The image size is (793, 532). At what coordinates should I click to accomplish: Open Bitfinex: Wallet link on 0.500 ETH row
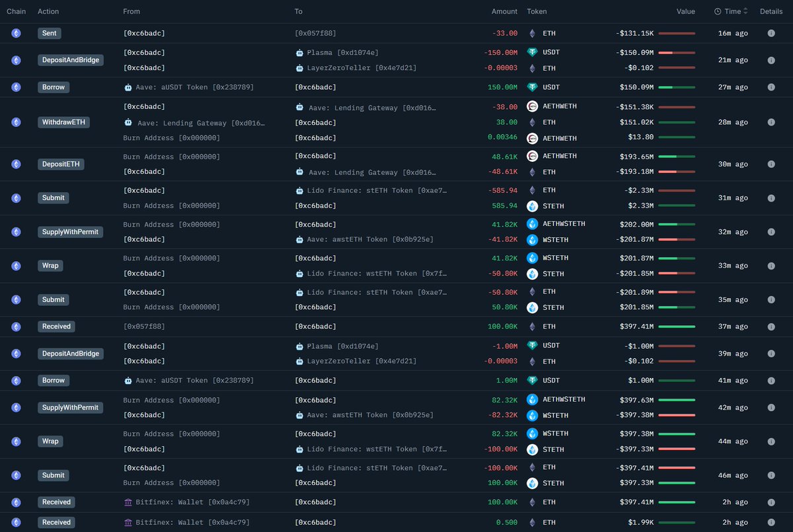pyautogui.click(x=193, y=522)
